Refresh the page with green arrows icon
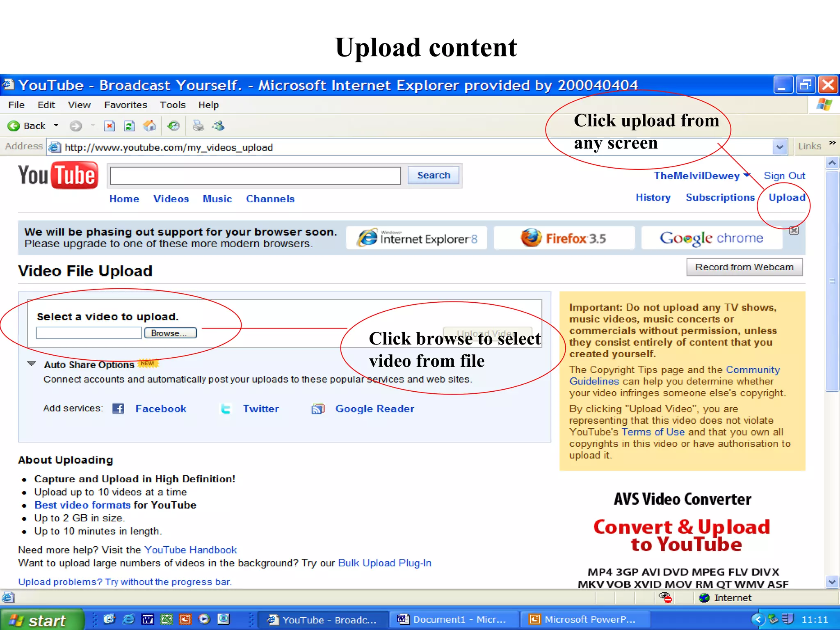Screen dimensions: 840x630 click(129, 126)
